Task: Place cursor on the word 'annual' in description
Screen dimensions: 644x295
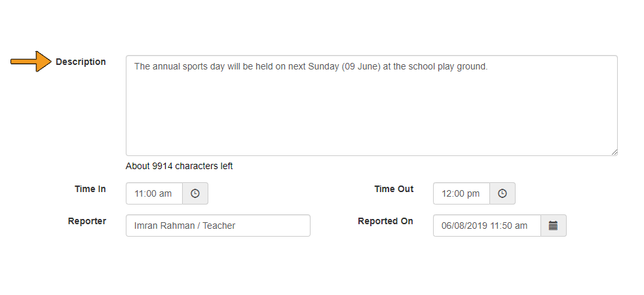Action: [166, 67]
